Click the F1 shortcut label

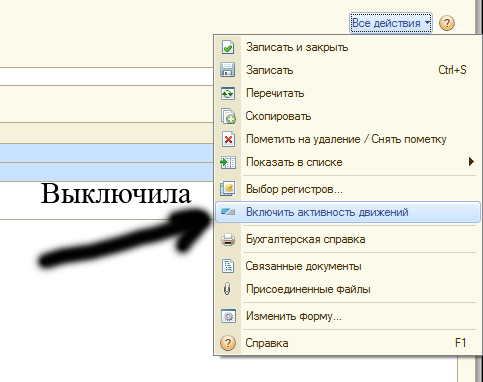[460, 343]
